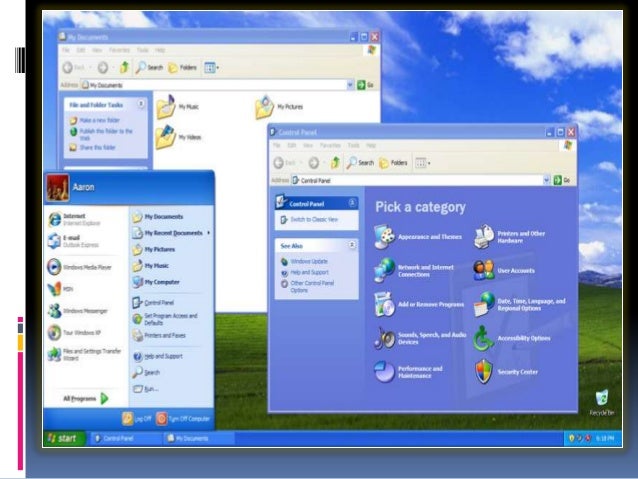Viewport: 638px width, 479px height.
Task: Open Sounds, Speech, and Audio Devices
Action: point(420,338)
